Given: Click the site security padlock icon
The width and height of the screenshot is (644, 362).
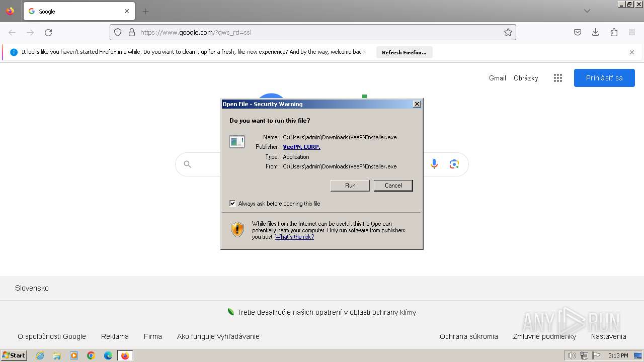Looking at the screenshot, I should [132, 32].
